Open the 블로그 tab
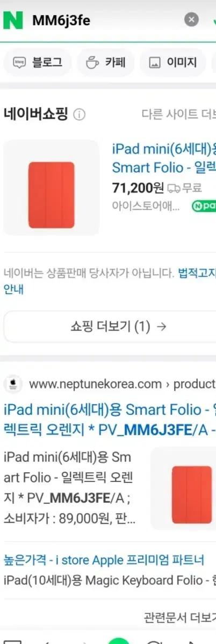The width and height of the screenshot is (216, 644). coord(37,62)
